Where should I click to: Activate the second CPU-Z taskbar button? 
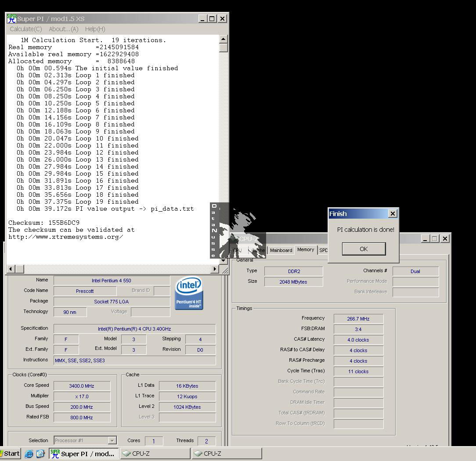pyautogui.click(x=227, y=454)
